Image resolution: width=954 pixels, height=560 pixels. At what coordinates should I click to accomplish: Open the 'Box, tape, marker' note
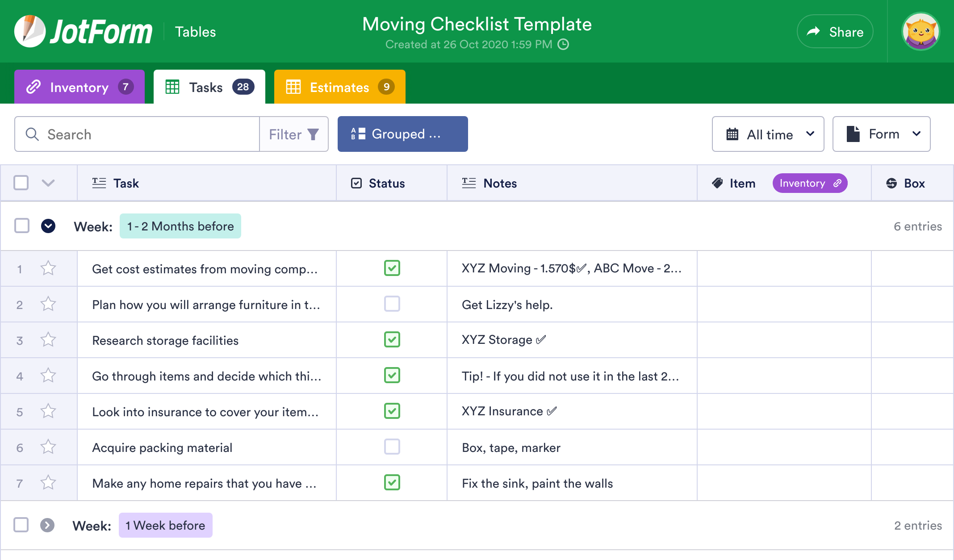point(572,447)
